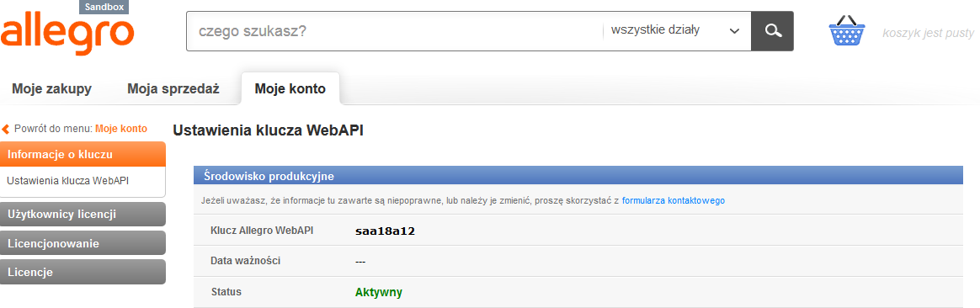Click the 'Ustawienia klucza WebAPI' page heading
This screenshot has width=980, height=308.
[x=268, y=130]
